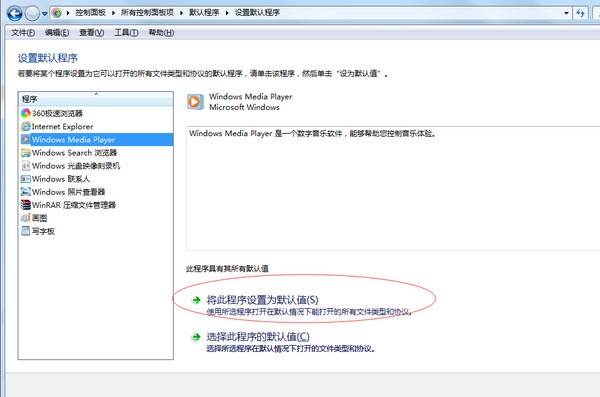The width and height of the screenshot is (600, 397).
Task: Select Windows Media Player program name
Action: tap(73, 140)
